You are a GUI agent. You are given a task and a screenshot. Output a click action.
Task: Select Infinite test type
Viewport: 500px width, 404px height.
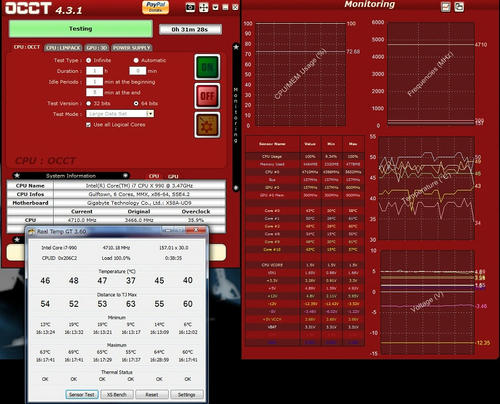pyautogui.click(x=89, y=60)
